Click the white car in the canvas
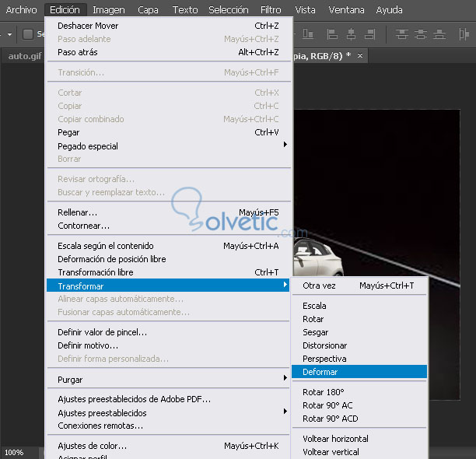 318,258
